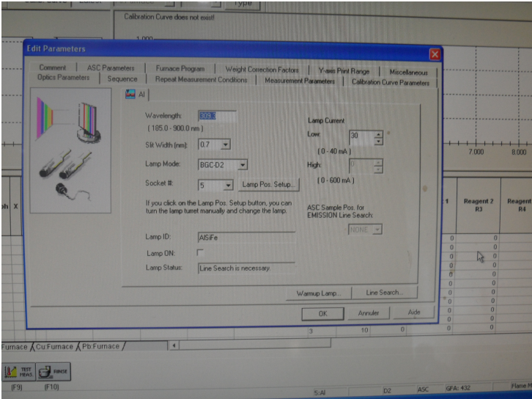The width and height of the screenshot is (532, 399).
Task: Toggle the Lamp ON checkbox
Action: [x=200, y=252]
